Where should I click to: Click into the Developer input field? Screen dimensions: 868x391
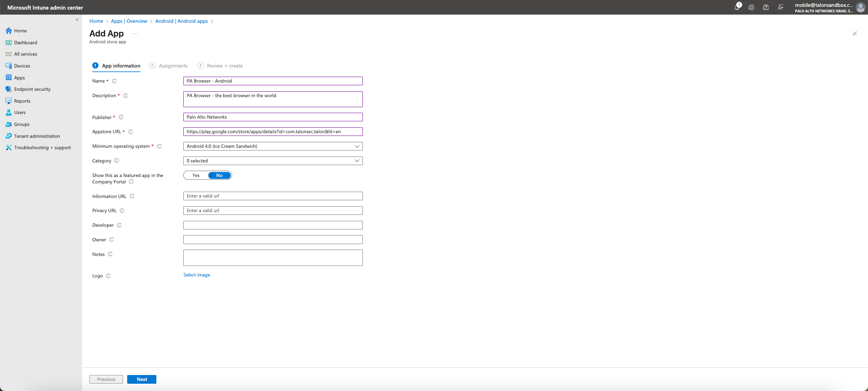pos(273,225)
